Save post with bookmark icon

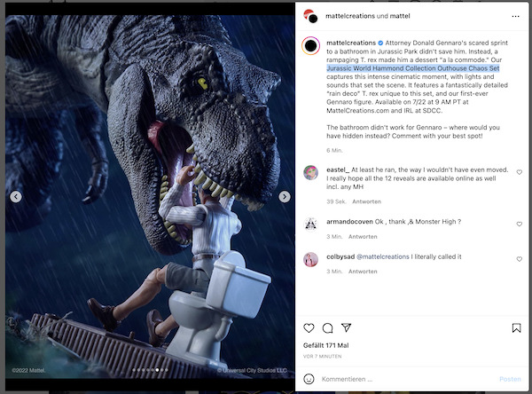[516, 327]
